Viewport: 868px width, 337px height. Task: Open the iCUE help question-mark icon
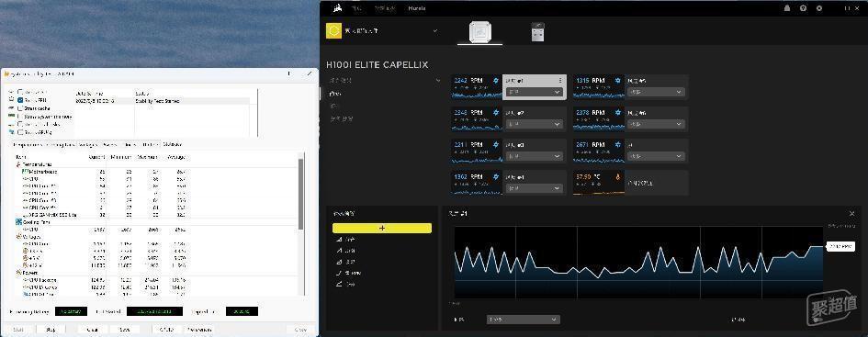click(803, 8)
